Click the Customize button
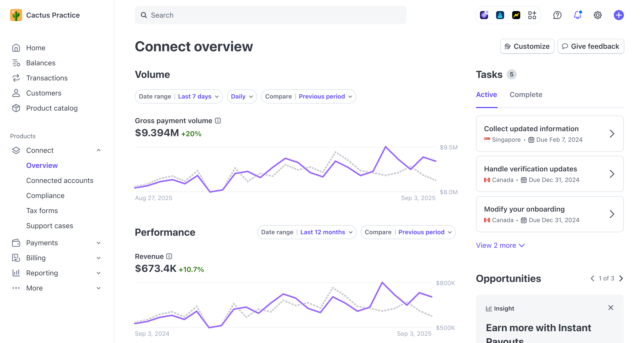The width and height of the screenshot is (644, 343). point(527,46)
